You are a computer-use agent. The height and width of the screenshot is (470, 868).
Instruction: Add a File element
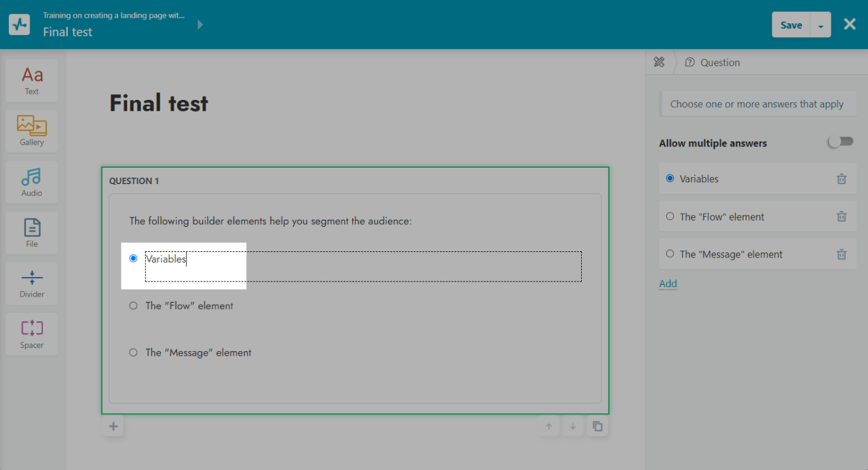pos(31,232)
